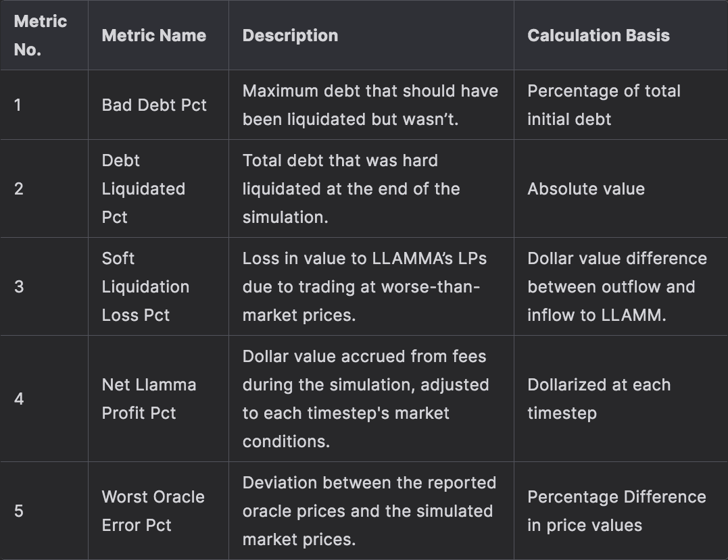
Task: Click the 'Description' column header
Action: (290, 35)
